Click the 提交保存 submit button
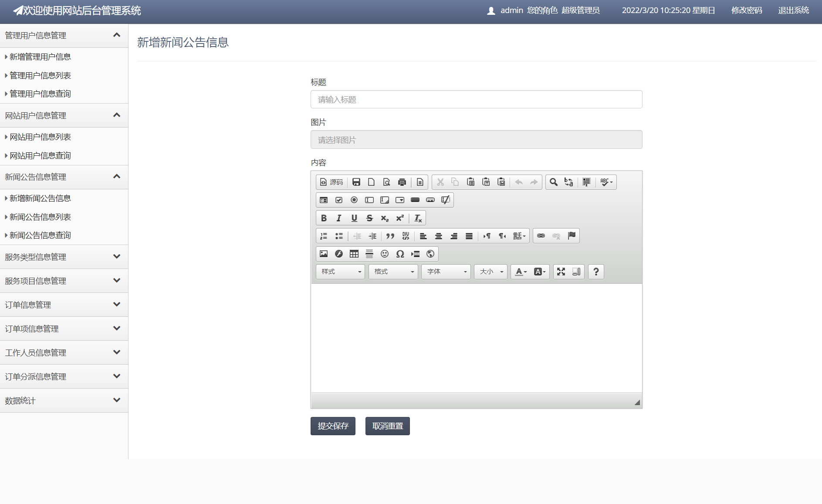 coord(333,426)
